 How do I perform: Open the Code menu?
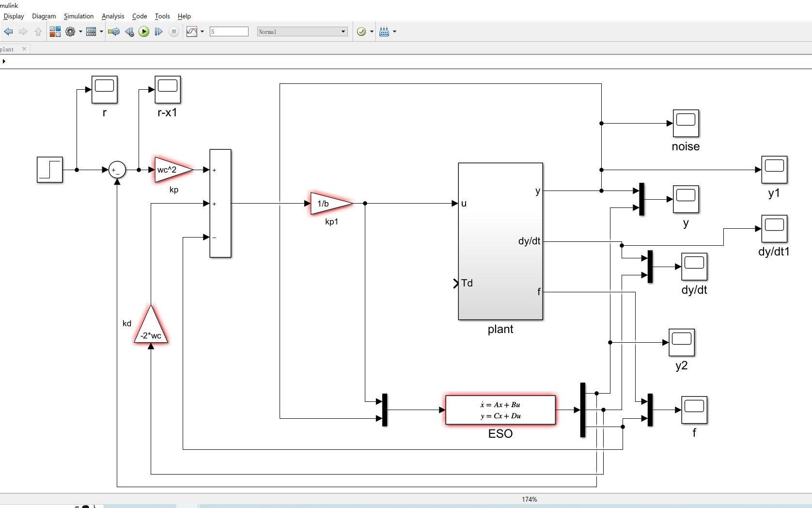coord(140,16)
